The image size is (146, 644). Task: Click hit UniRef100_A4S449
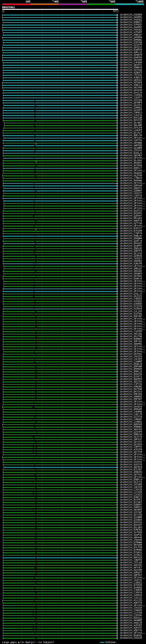click(131, 90)
